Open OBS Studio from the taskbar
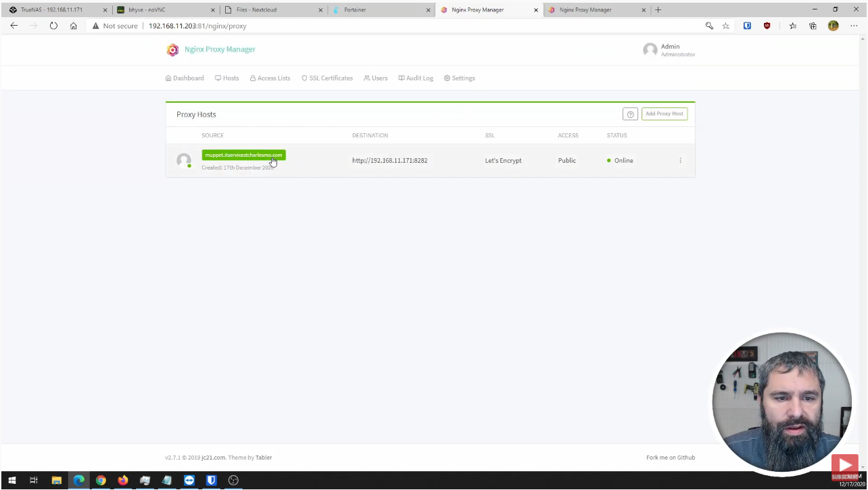The height and width of the screenshot is (490, 868). pyautogui.click(x=234, y=481)
